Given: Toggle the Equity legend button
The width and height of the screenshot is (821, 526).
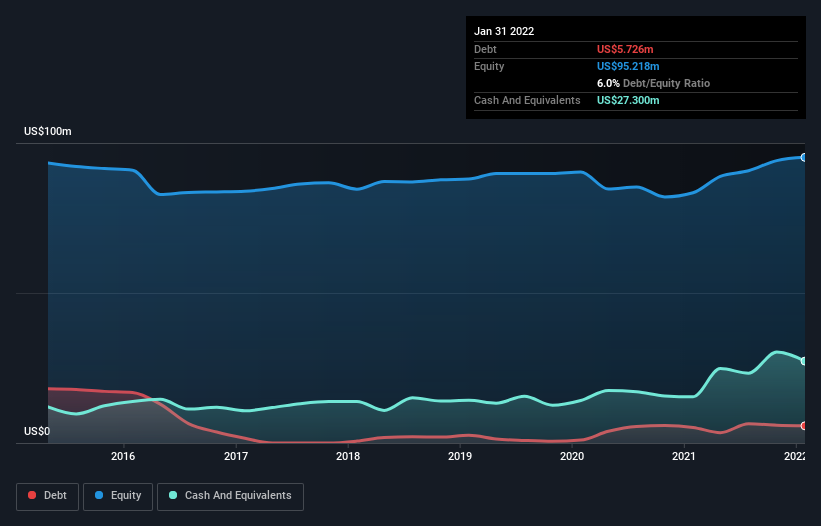Looking at the screenshot, I should coord(118,496).
